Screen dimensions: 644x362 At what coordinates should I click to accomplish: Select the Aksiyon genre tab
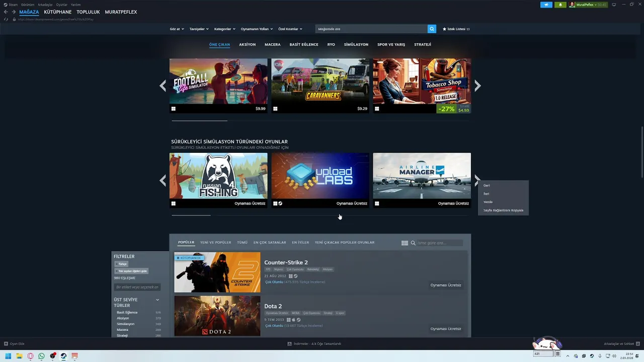pos(248,44)
